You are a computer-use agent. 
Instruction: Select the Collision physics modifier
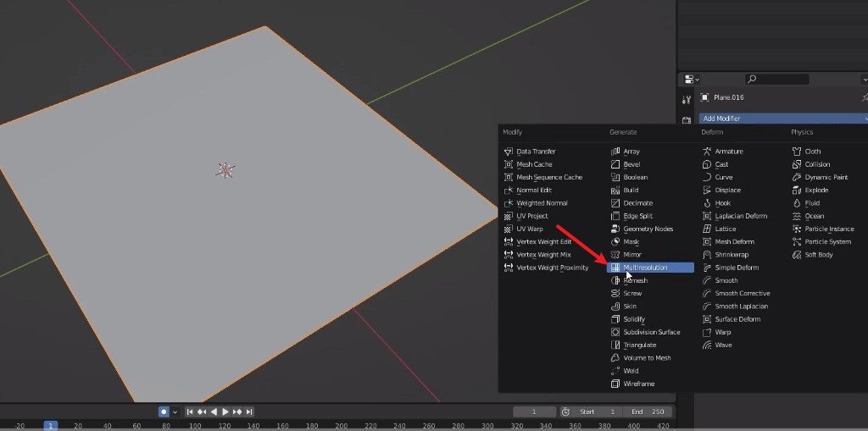(x=811, y=164)
